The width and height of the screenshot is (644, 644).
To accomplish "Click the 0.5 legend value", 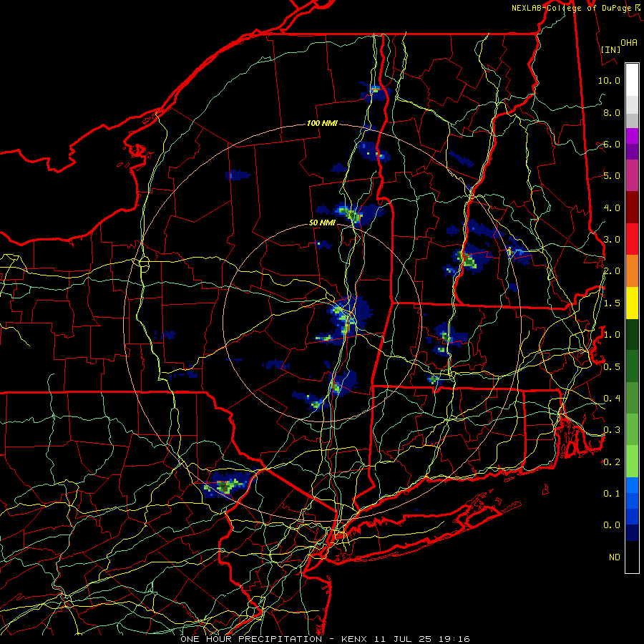I will (x=612, y=367).
